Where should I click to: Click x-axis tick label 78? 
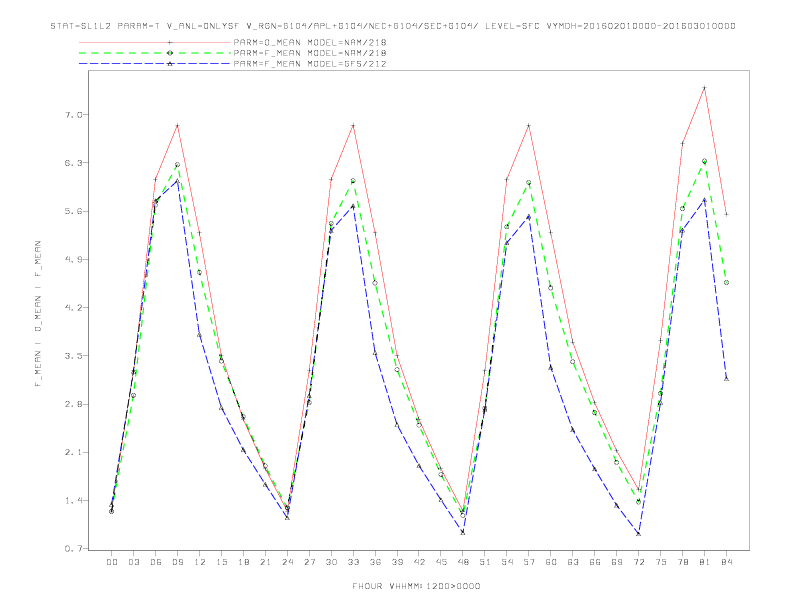pos(683,562)
